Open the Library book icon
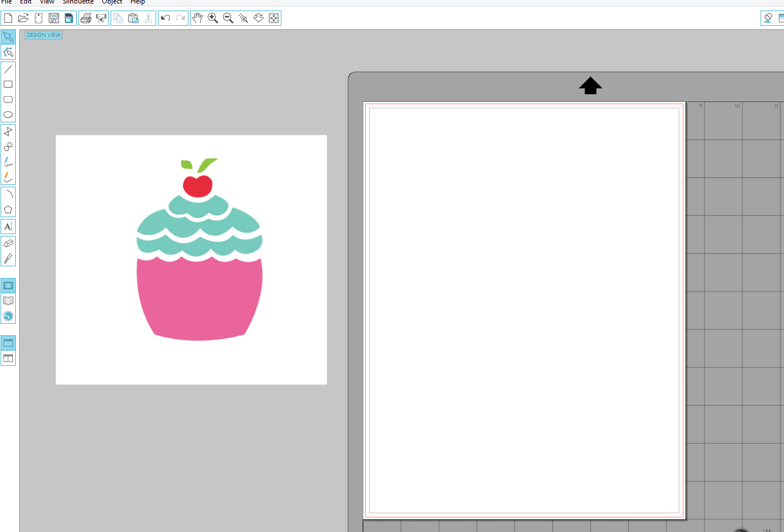 coord(8,301)
